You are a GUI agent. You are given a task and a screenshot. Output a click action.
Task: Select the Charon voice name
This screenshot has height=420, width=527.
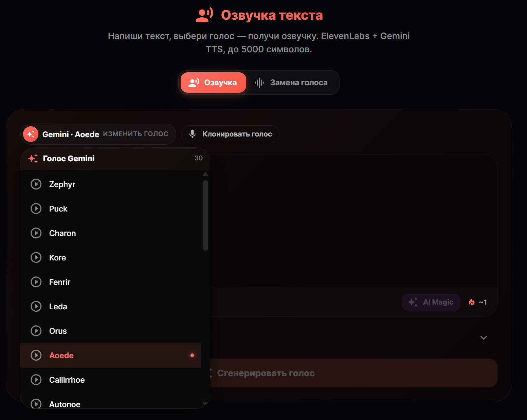coord(62,233)
